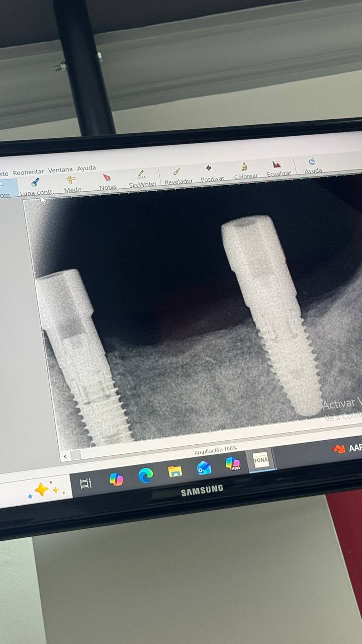Click the Positivar tool
The height and width of the screenshot is (644, 362).
(212, 174)
